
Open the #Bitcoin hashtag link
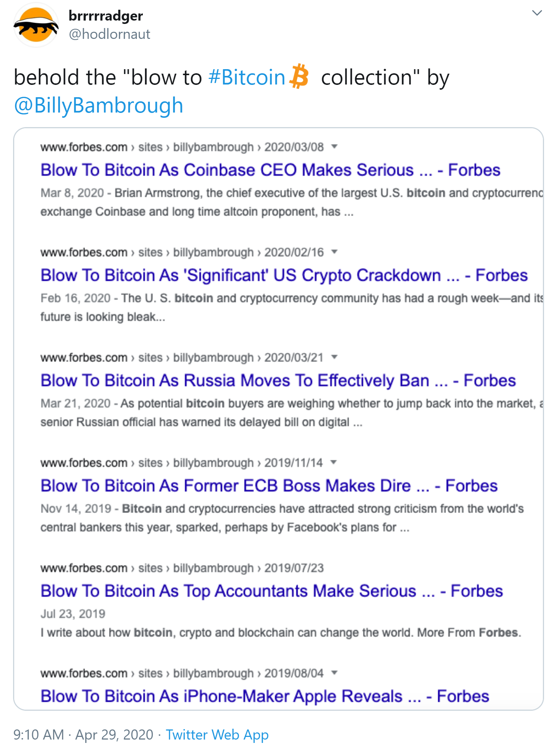(x=247, y=77)
